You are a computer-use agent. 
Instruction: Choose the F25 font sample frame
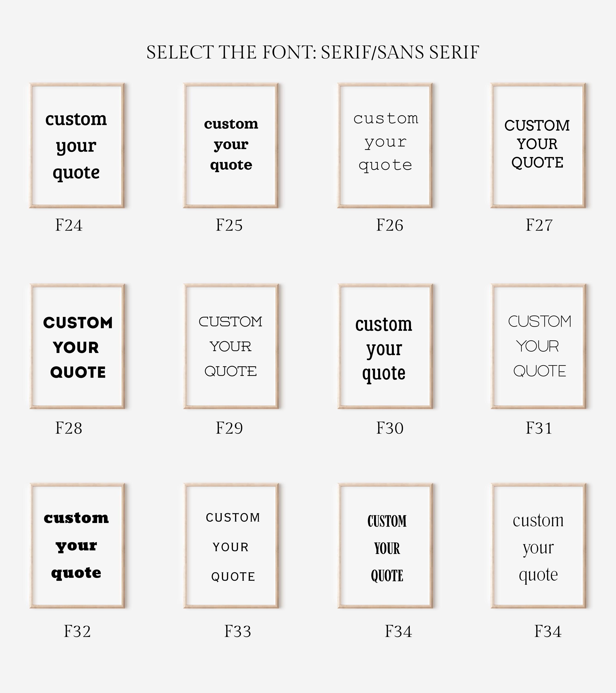click(231, 146)
